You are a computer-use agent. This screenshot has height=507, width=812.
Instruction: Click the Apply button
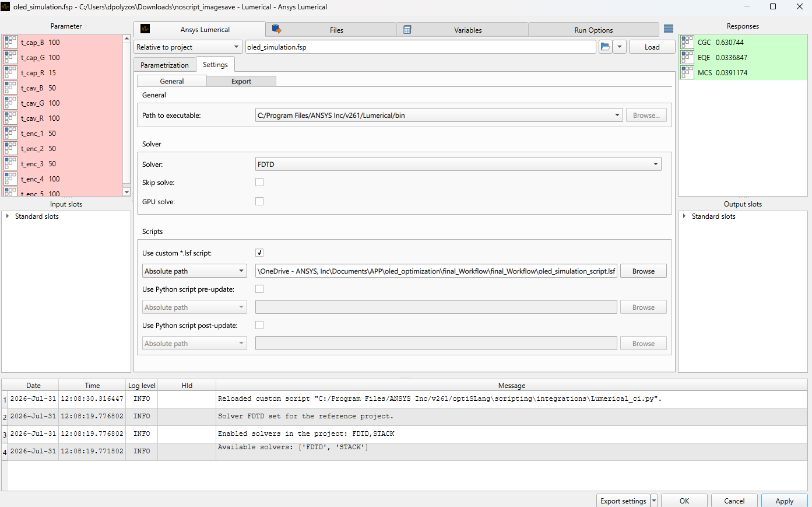(x=784, y=501)
